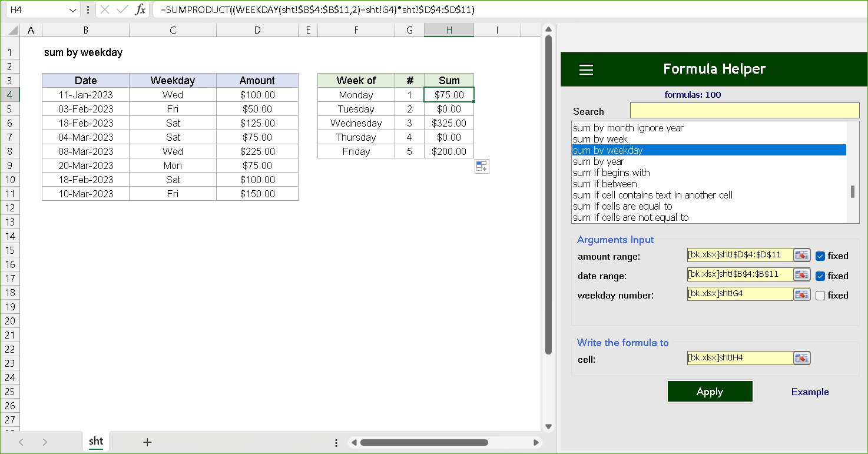Click the range picker for output cell
The image size is (868, 454).
pyautogui.click(x=801, y=358)
